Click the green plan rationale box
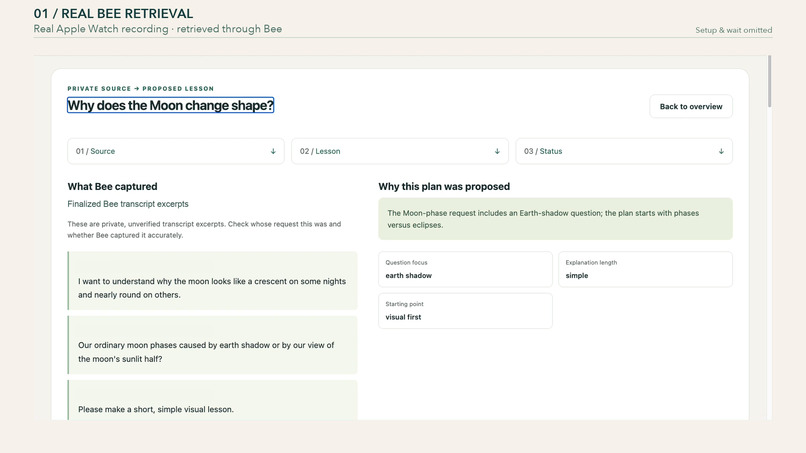This screenshot has width=806, height=453. 555,219
